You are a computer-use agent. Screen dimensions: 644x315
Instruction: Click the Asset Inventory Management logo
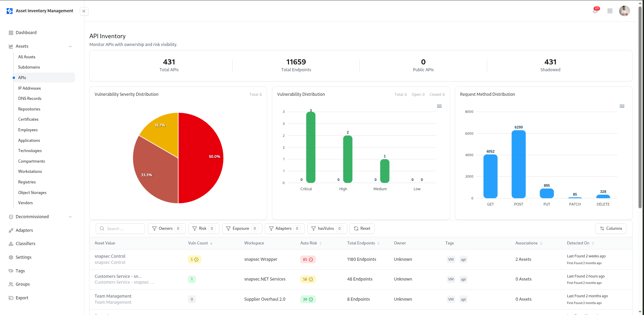(x=10, y=11)
